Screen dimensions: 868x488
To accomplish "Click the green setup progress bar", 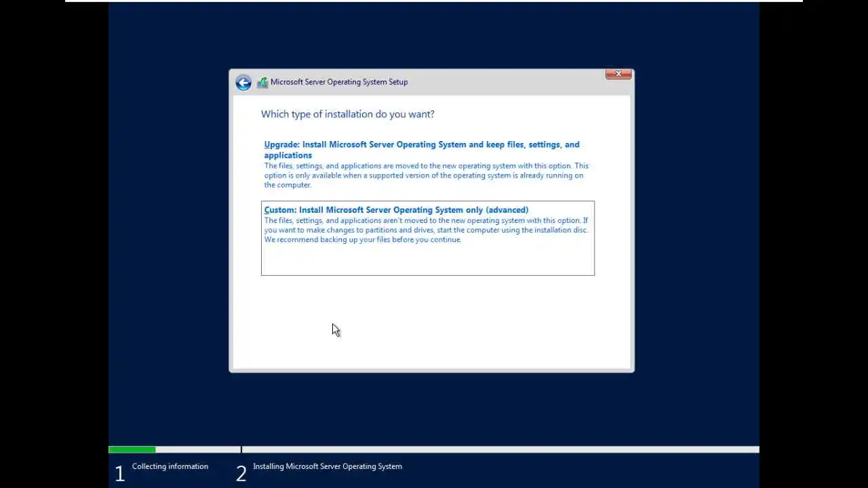I will [x=132, y=449].
